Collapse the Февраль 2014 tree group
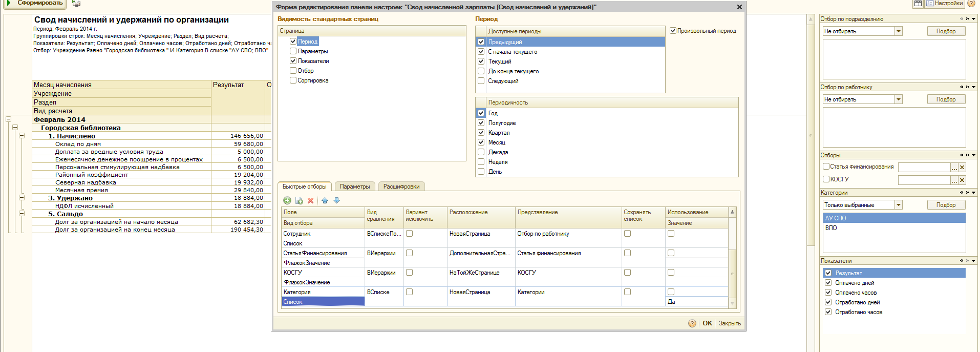The image size is (980, 352). pos(8,119)
